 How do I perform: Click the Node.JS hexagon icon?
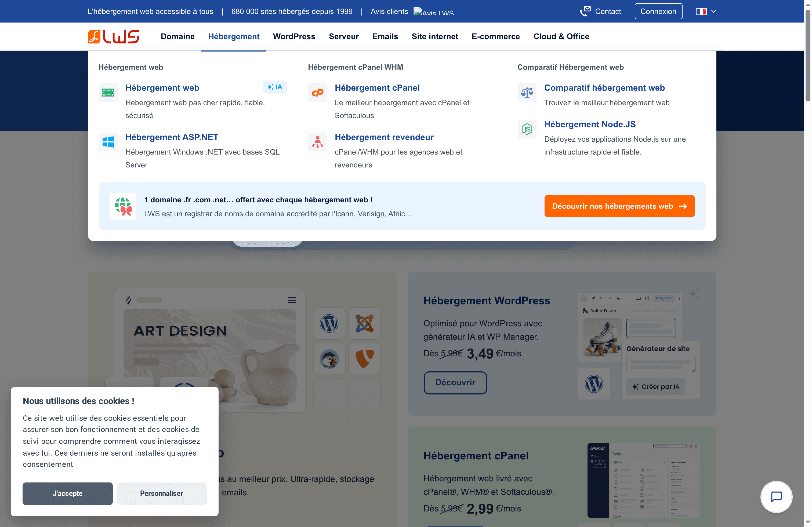[x=527, y=129]
